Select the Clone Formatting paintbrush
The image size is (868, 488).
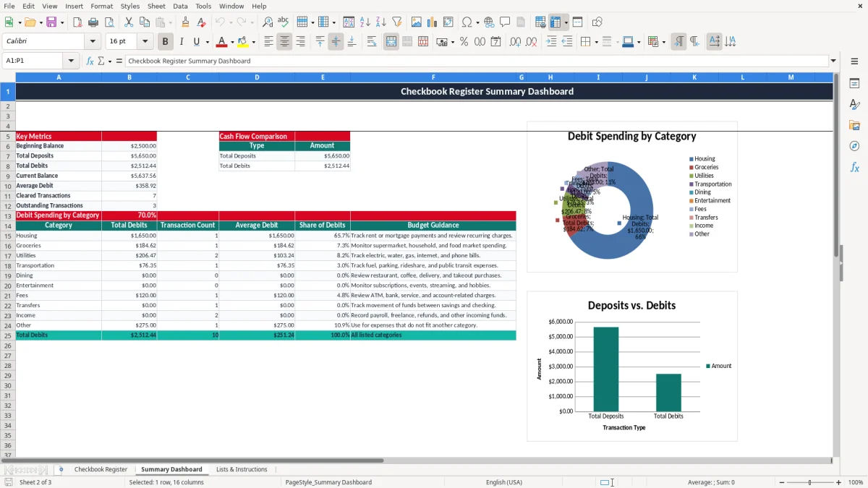pyautogui.click(x=186, y=22)
